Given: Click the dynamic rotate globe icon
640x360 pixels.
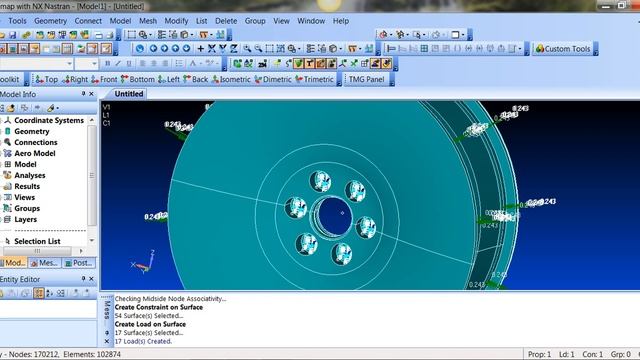Looking at the screenshot, I should (140, 49).
